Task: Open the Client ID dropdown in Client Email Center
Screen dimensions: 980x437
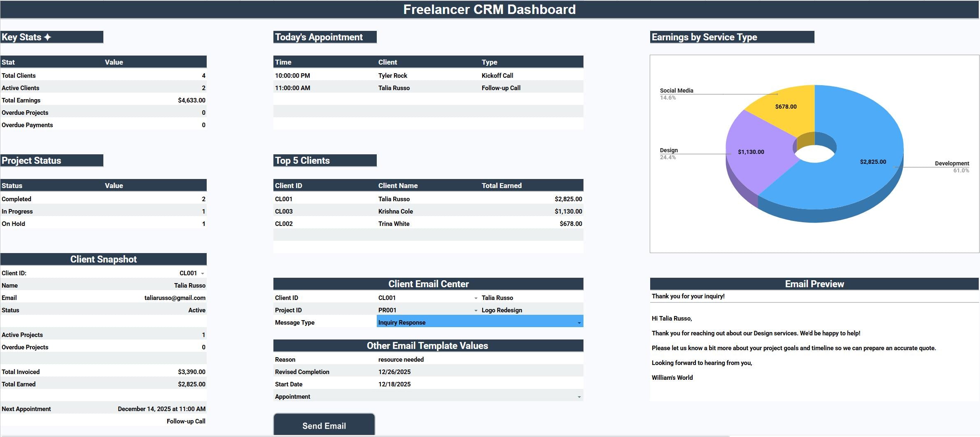Action: tap(475, 298)
